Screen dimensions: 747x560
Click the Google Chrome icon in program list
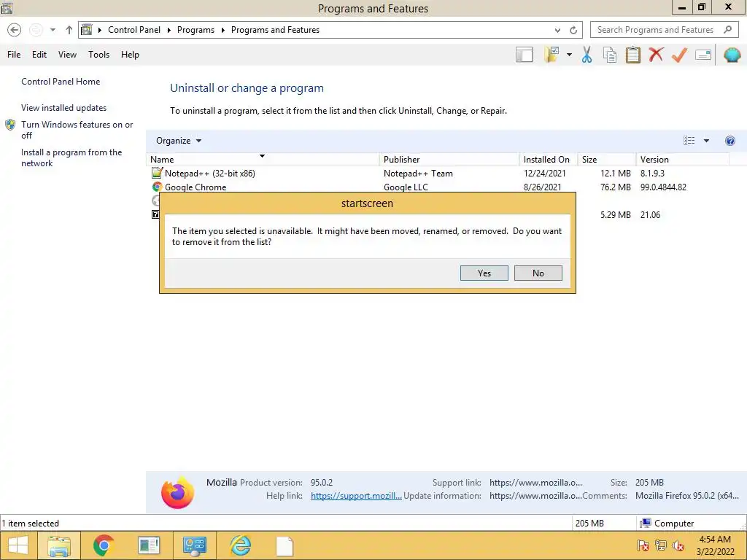pyautogui.click(x=157, y=187)
